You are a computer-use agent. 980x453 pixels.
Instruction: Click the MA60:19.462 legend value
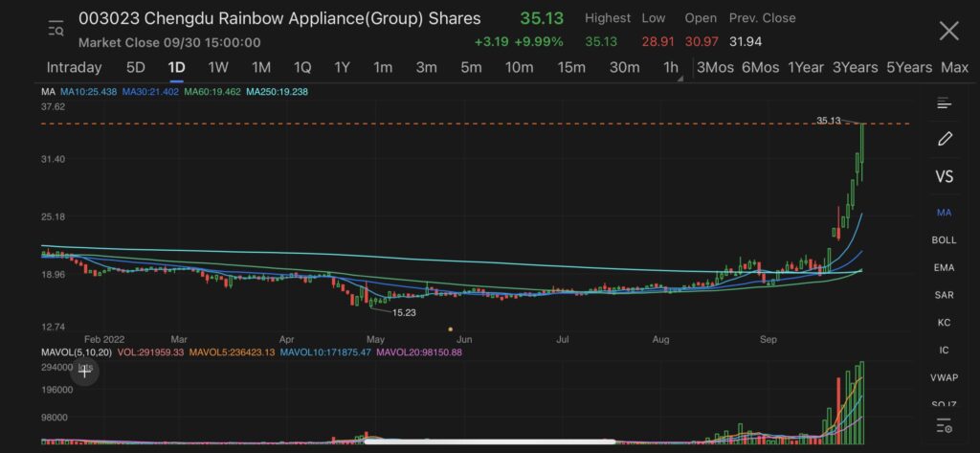coord(212,92)
